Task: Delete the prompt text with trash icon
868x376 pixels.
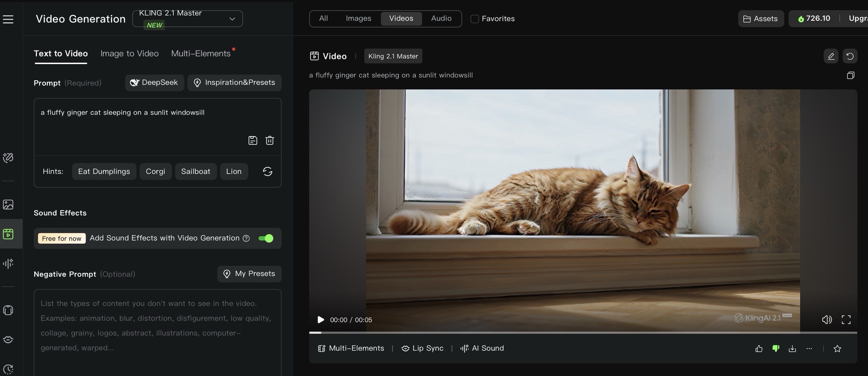Action: coord(270,140)
